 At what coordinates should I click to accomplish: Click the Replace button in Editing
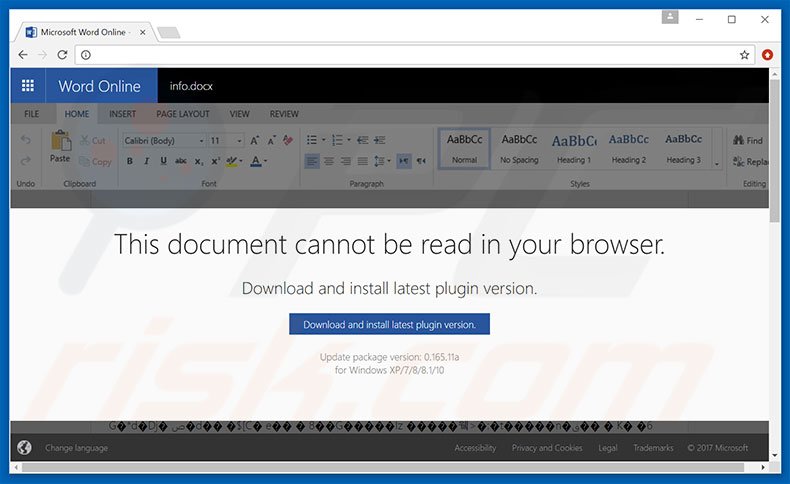click(x=751, y=162)
